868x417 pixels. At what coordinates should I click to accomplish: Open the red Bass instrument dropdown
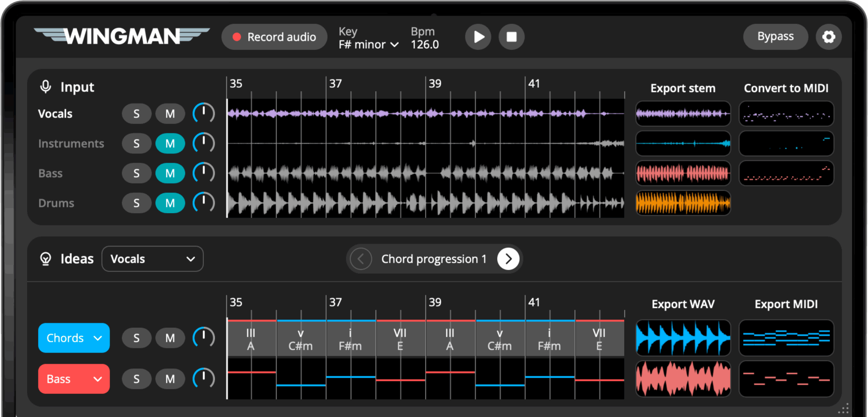(x=74, y=379)
